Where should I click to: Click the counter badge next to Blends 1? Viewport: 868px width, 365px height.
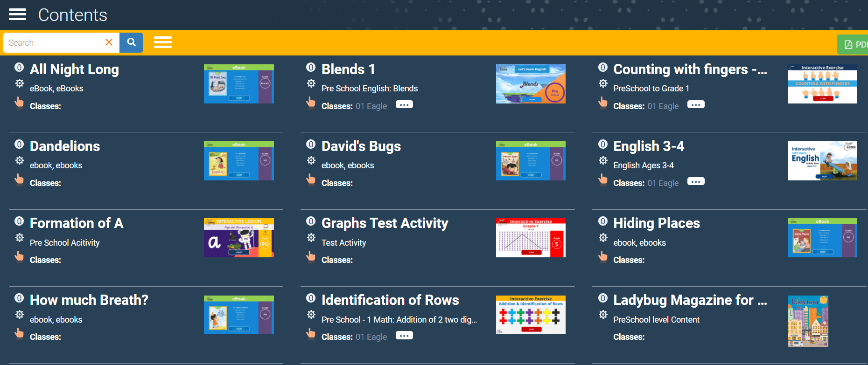tap(311, 67)
